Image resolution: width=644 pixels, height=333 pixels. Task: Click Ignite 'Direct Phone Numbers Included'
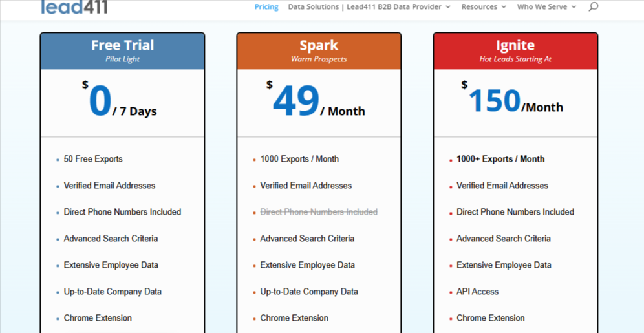click(515, 212)
